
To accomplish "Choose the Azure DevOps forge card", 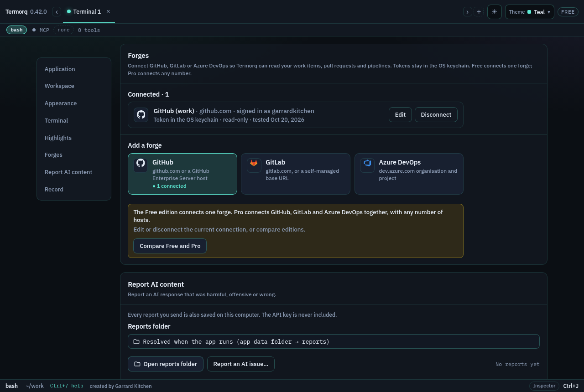I will 409,174.
